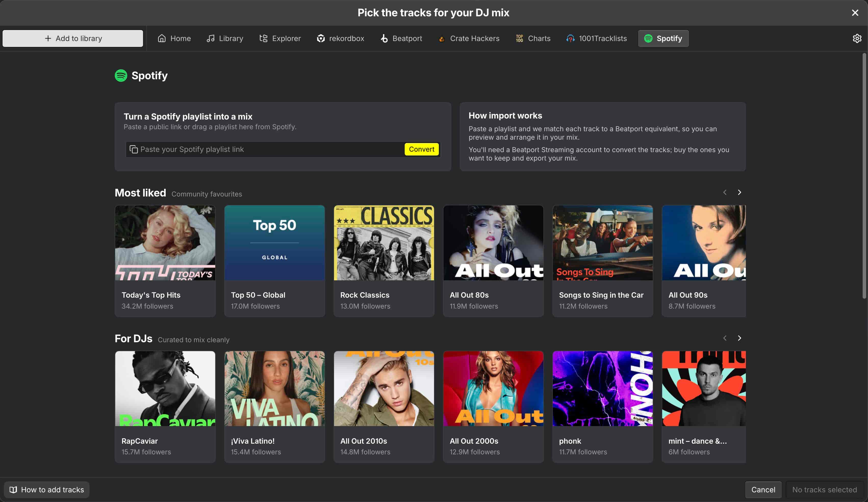Show next Most liked playlists

tap(739, 192)
